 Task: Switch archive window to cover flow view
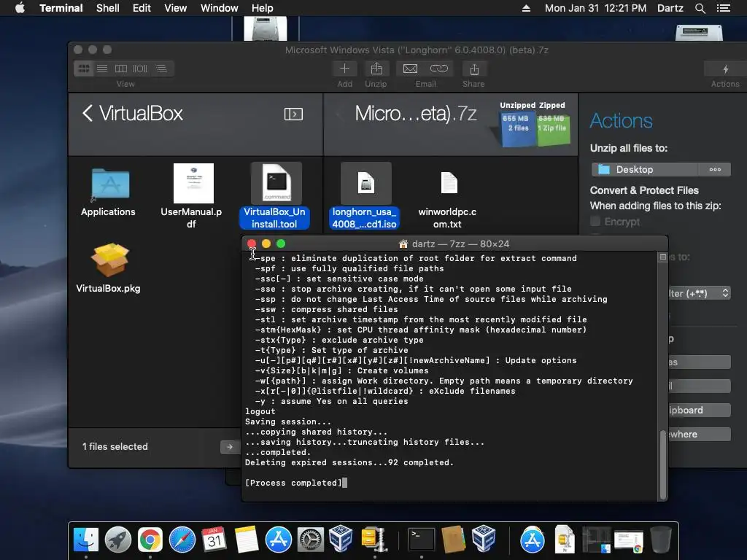(x=140, y=69)
